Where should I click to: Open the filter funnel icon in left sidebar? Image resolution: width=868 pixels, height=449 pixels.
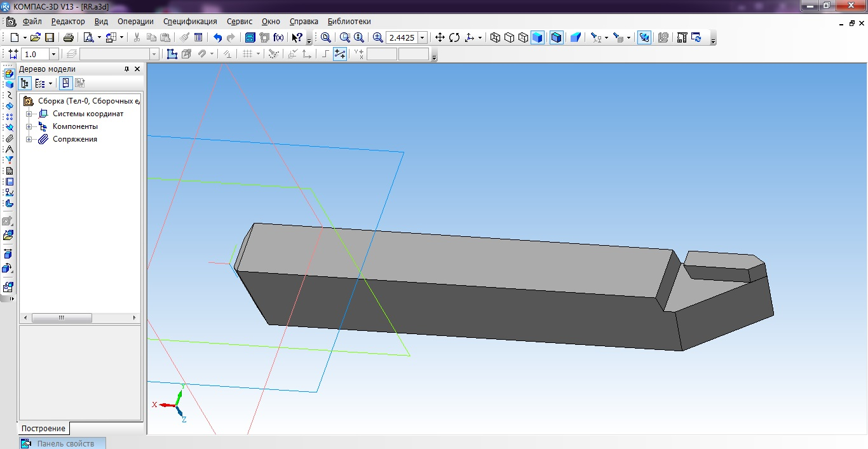coord(9,160)
